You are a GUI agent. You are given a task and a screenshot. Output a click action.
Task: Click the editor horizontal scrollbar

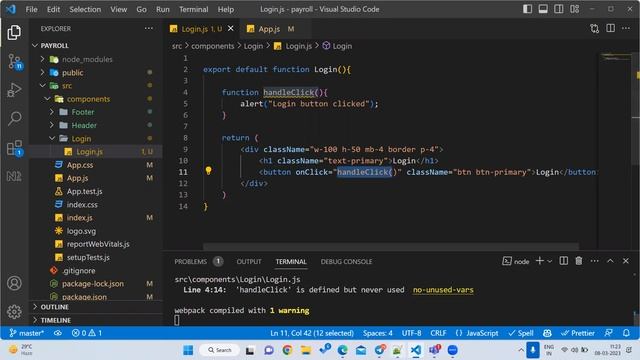click(x=391, y=247)
